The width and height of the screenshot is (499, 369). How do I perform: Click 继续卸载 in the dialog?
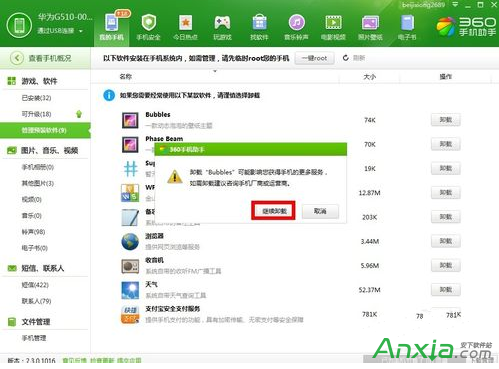pyautogui.click(x=274, y=211)
